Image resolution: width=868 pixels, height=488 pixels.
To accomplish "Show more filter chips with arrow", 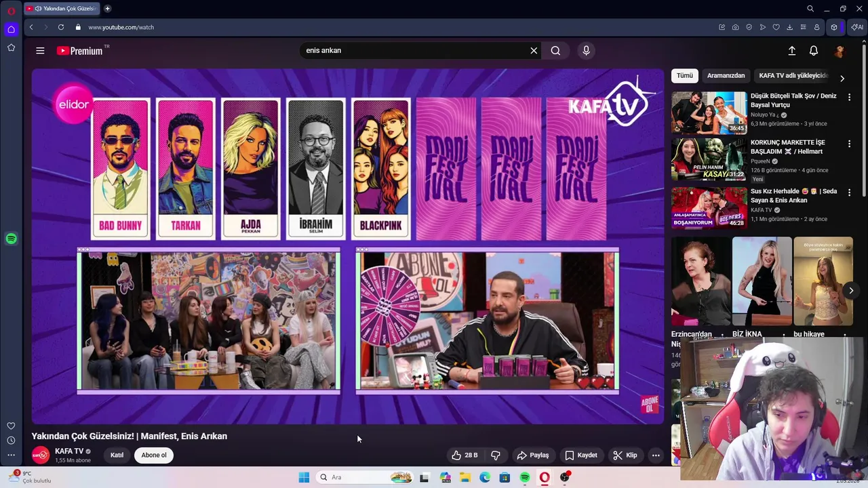I will point(842,79).
